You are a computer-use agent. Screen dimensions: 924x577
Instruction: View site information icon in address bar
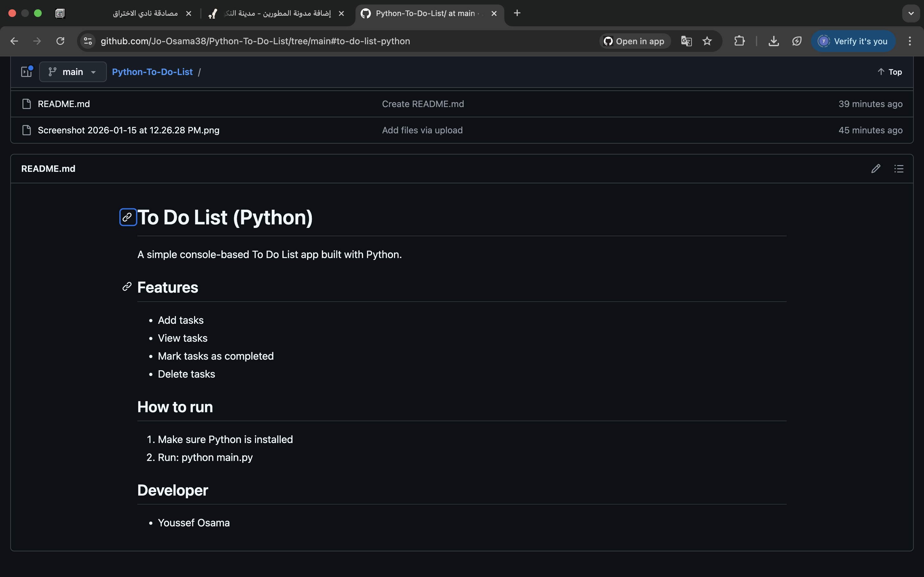coord(88,41)
